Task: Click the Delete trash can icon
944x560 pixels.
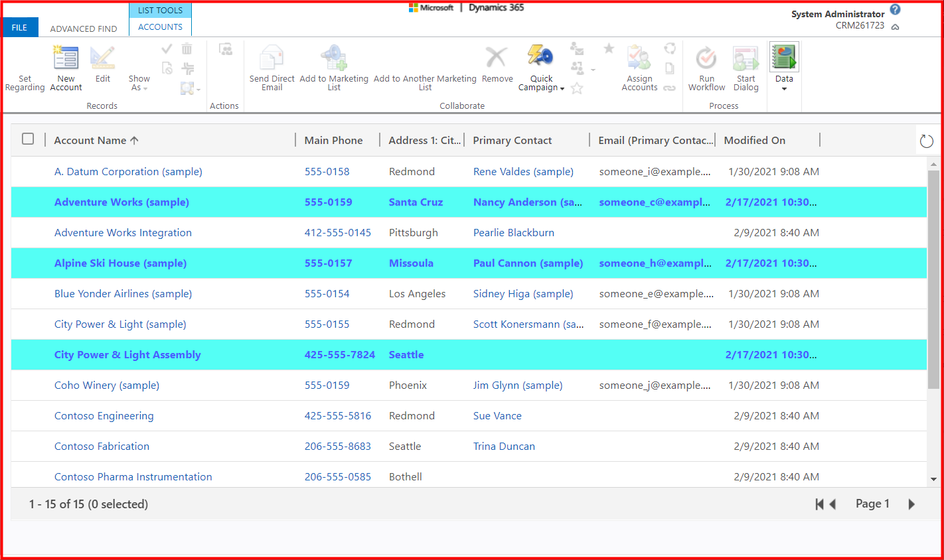Action: click(x=187, y=49)
